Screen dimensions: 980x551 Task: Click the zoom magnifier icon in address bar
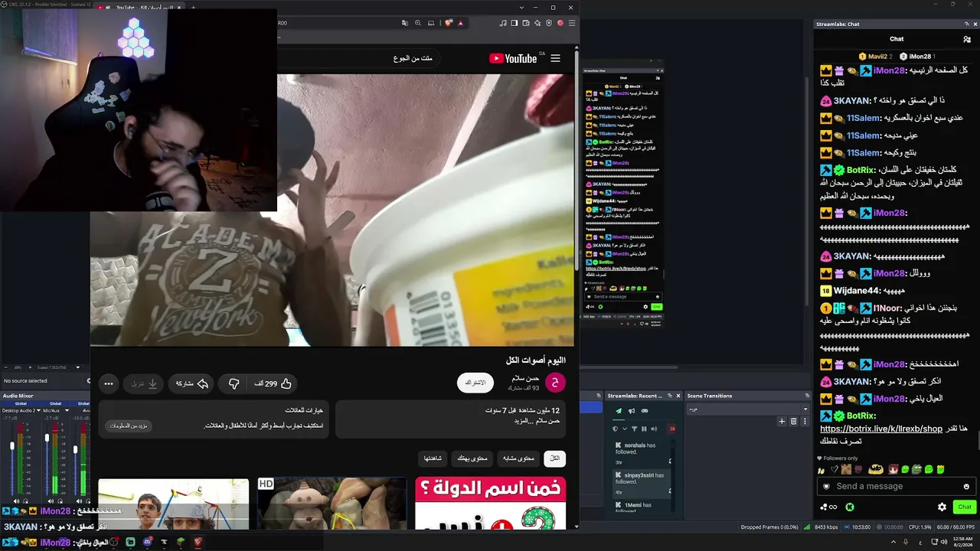[x=418, y=23]
